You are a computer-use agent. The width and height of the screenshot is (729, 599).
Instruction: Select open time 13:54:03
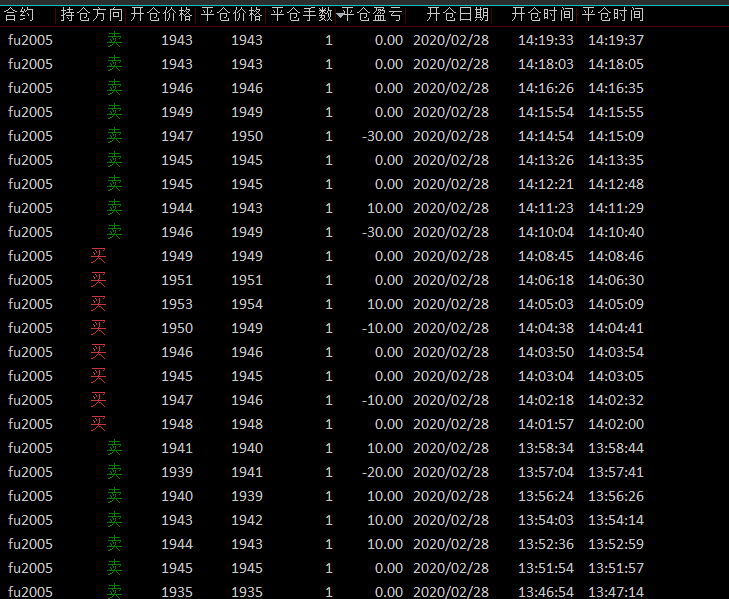(x=546, y=520)
